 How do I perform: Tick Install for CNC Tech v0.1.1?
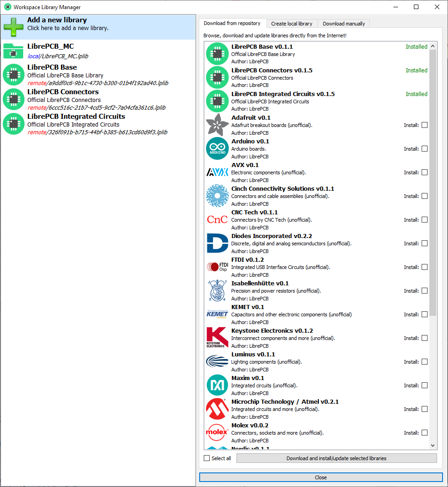[425, 219]
